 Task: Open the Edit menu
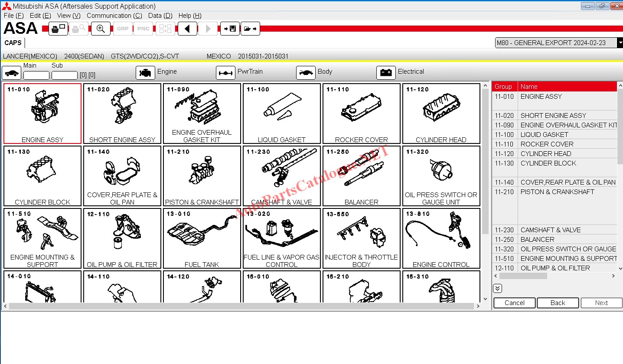point(40,16)
